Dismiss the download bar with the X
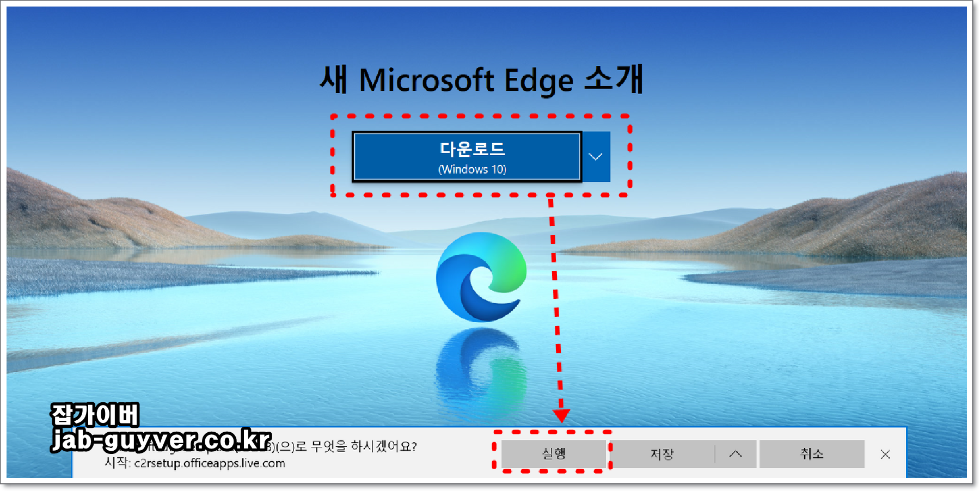This screenshot has height=491, width=980. coord(885,454)
